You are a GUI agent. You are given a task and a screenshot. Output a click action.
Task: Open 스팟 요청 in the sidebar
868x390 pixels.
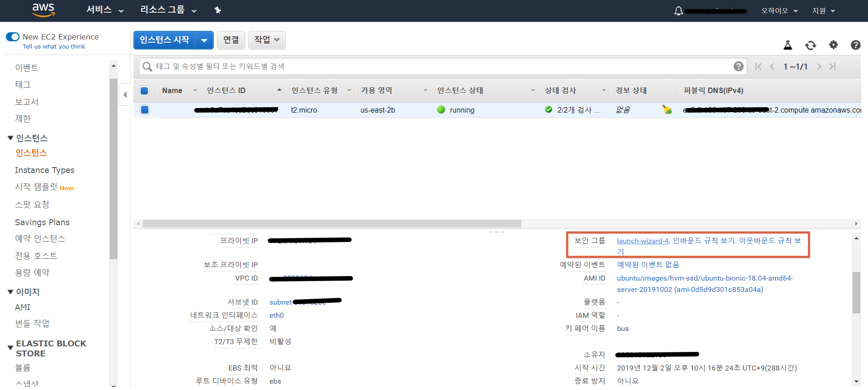(32, 205)
